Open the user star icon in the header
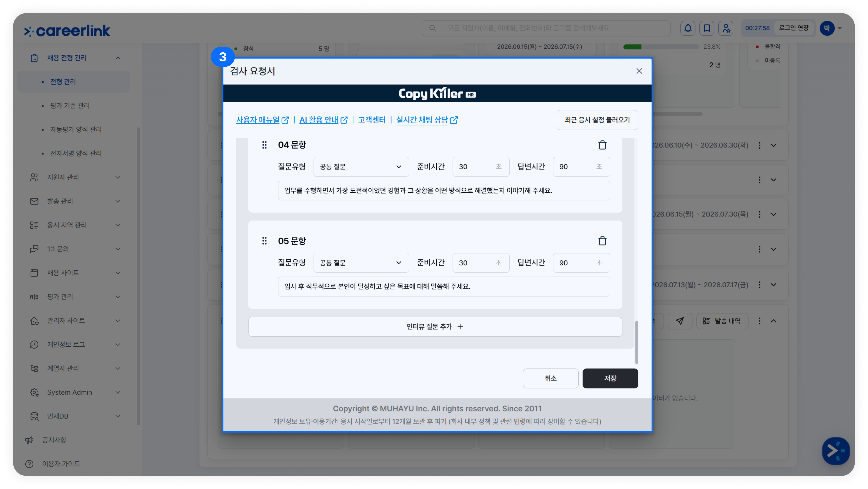Viewport: 868px width, 489px height. (x=726, y=28)
